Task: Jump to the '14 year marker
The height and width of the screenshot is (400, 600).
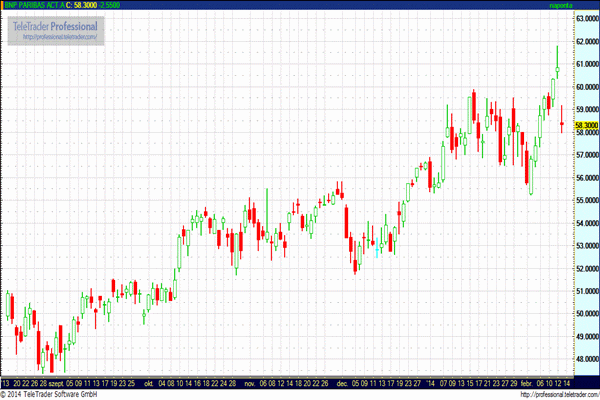Action: [430, 383]
